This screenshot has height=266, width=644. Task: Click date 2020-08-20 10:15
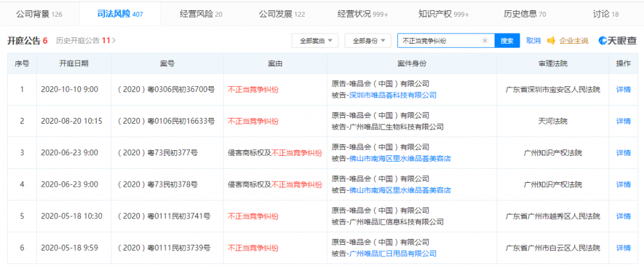click(71, 121)
